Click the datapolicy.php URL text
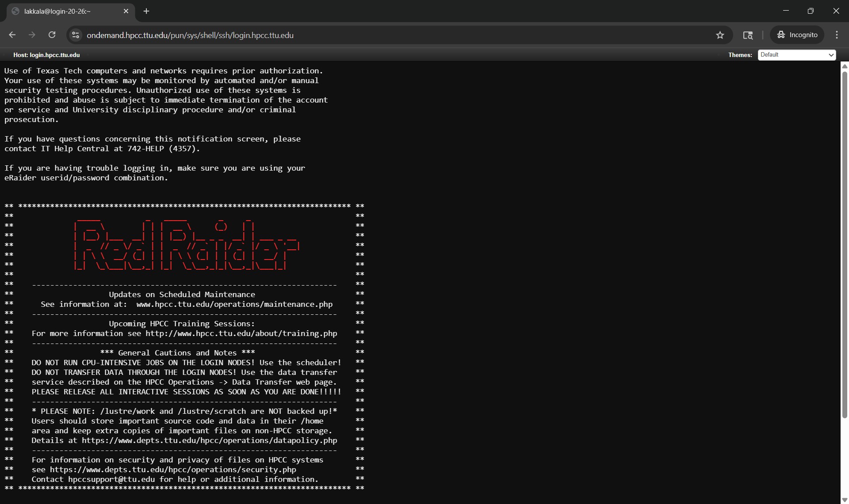The image size is (849, 504). tap(209, 440)
